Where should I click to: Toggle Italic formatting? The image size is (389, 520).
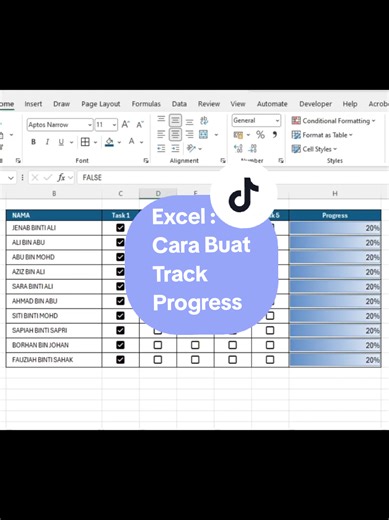tap(47, 142)
